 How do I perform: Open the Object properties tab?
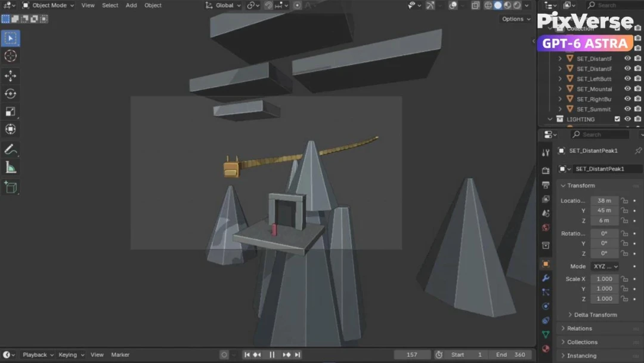coord(546,264)
